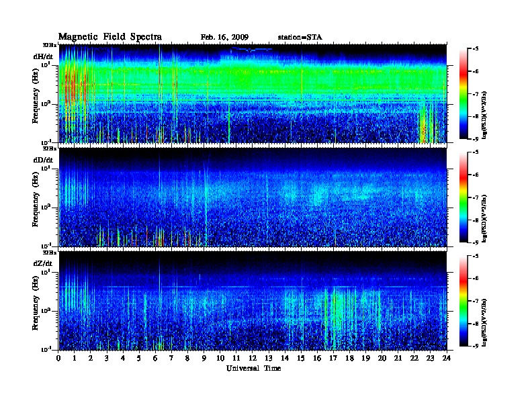
Task: Click the 10^0 frequency tick of the dH/dt panel
Action: pos(46,103)
